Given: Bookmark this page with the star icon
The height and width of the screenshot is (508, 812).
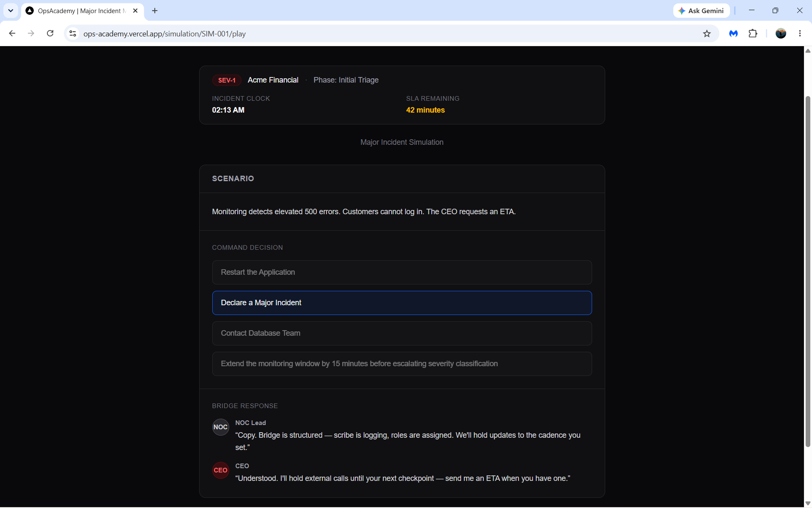Looking at the screenshot, I should coord(707,33).
